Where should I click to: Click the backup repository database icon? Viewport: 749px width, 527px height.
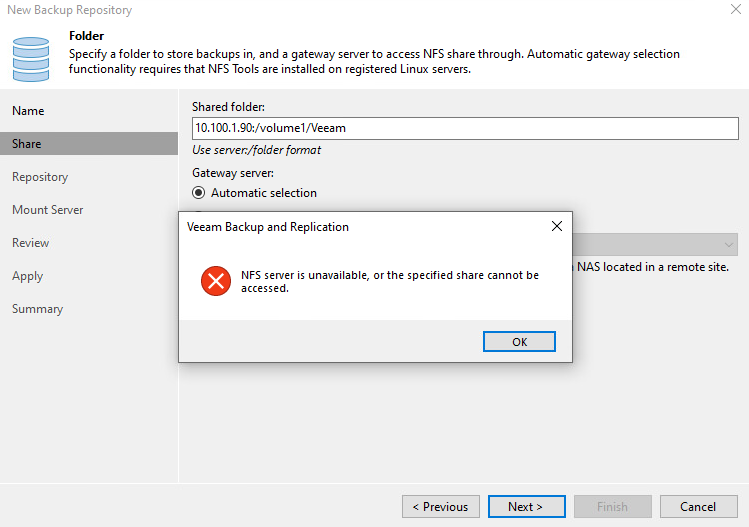(x=31, y=59)
